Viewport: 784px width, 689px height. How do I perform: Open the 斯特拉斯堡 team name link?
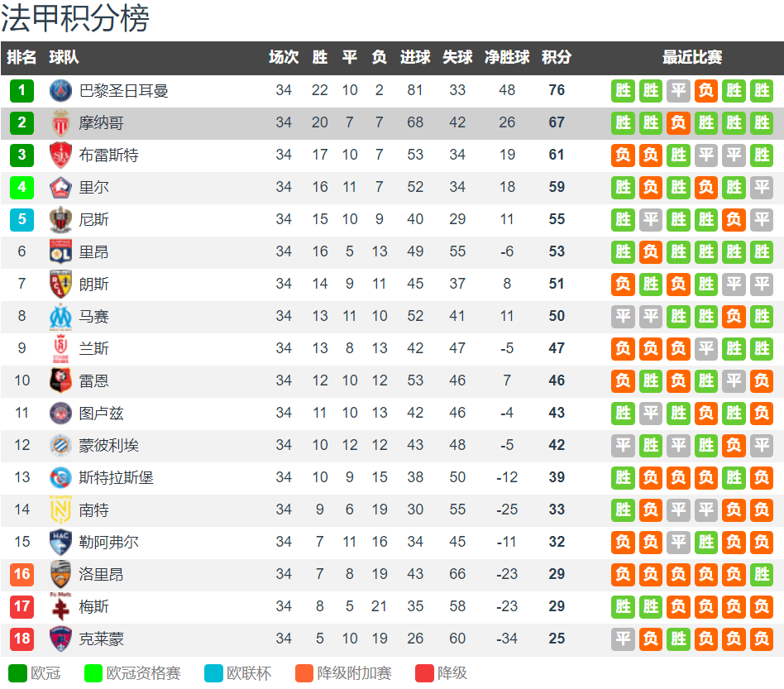116,477
